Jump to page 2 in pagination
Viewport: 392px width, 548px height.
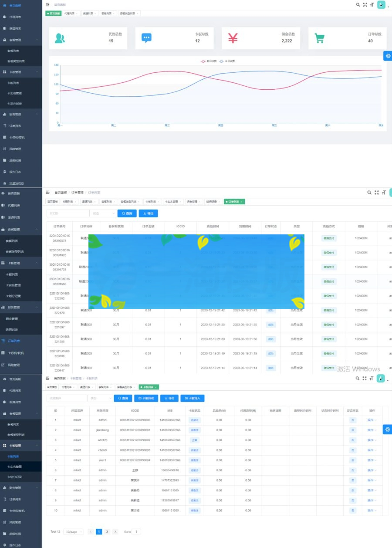[107, 532]
